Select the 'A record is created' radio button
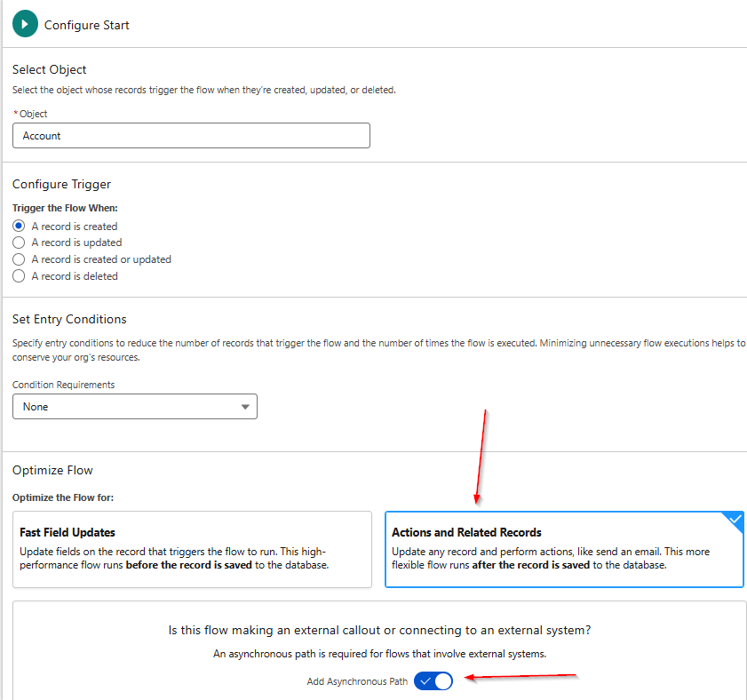The image size is (747, 700). (x=19, y=226)
